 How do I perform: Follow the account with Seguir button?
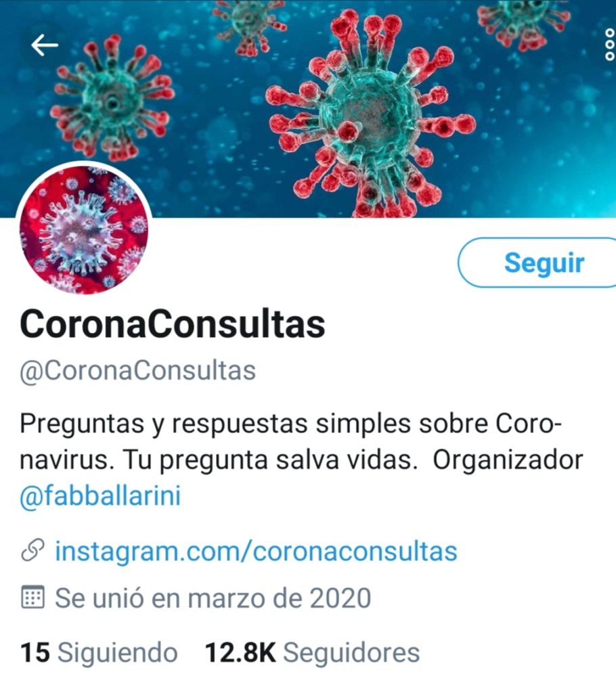coord(536,263)
